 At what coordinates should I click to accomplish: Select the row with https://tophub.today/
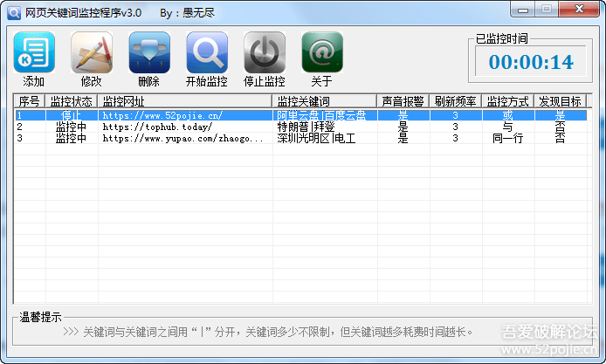pos(300,127)
